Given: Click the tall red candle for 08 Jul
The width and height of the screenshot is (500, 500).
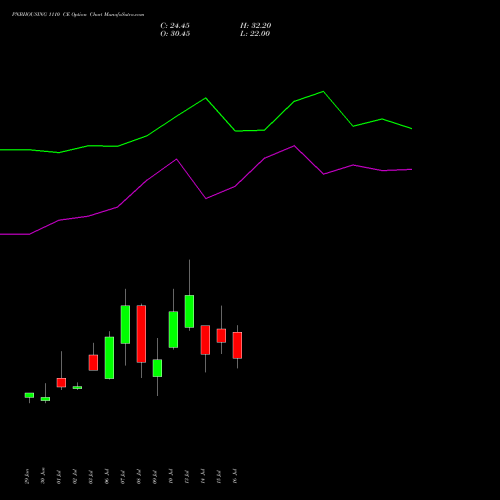Looking at the screenshot, I should click(x=141, y=334).
